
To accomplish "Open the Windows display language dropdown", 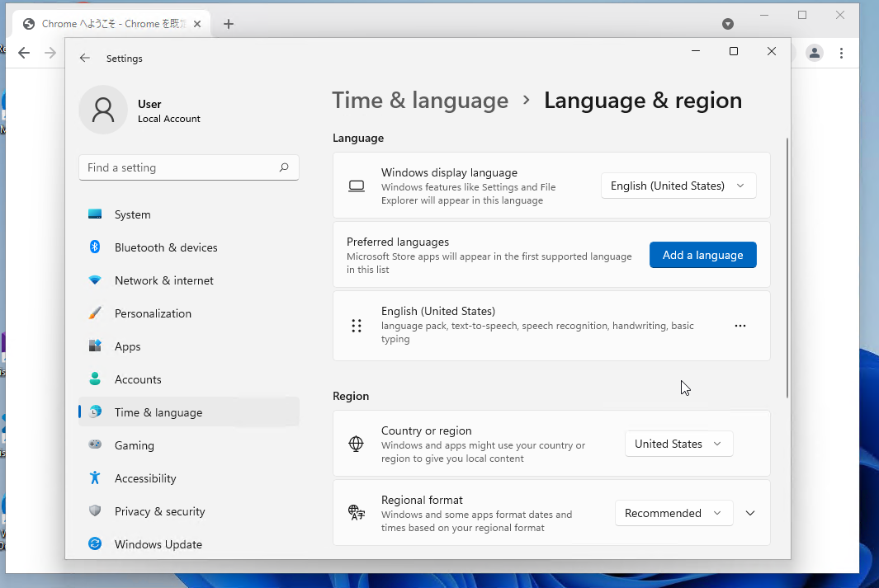I will pyautogui.click(x=678, y=186).
